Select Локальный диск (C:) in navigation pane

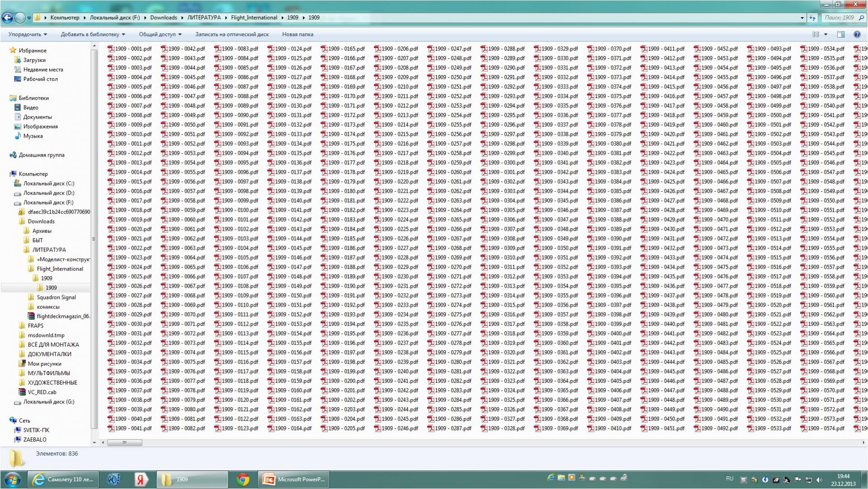[x=48, y=184]
